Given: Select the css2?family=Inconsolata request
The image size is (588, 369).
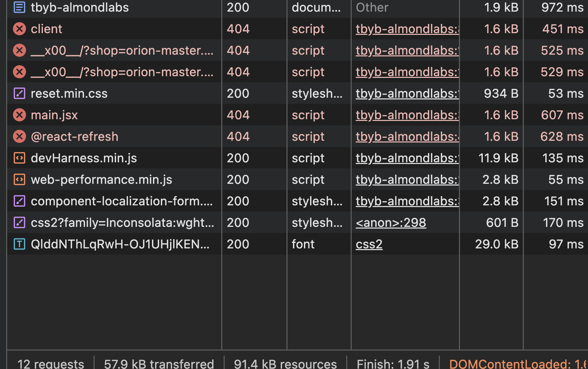Looking at the screenshot, I should 297,222.
